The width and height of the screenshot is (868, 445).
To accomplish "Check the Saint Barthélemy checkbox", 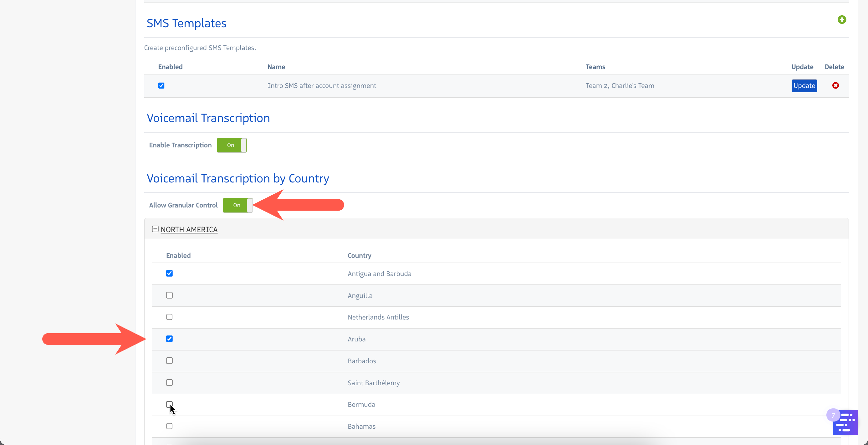I will (x=170, y=382).
